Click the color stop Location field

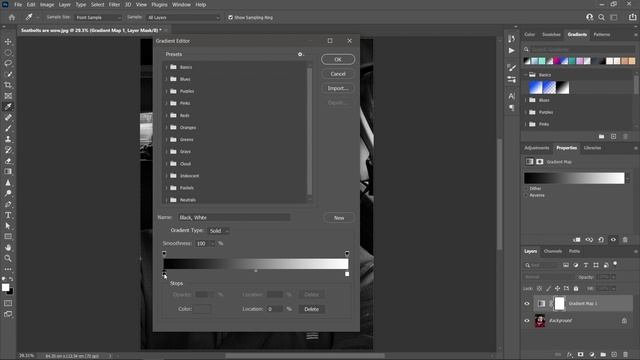coord(274,309)
